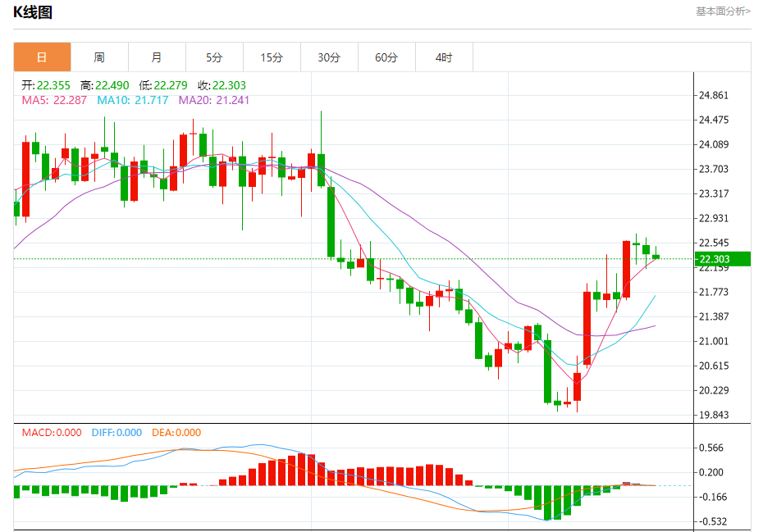The width and height of the screenshot is (763, 532).
Task: Click the 24.089 price axis label
Action: point(714,144)
